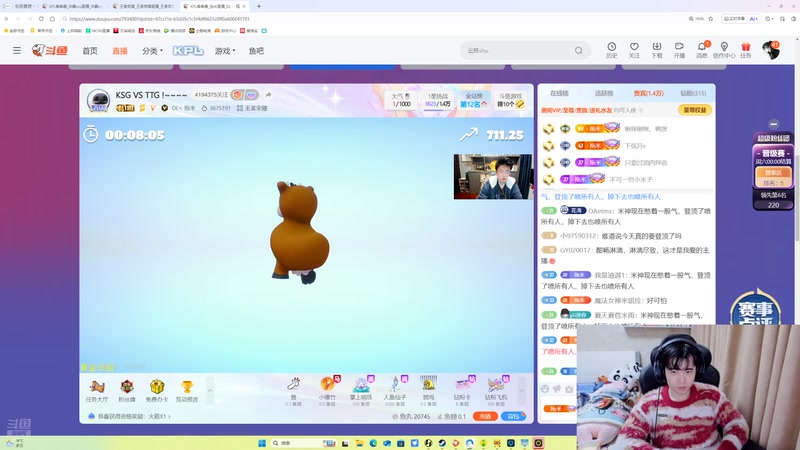Open a new browser tab with plus
Viewport: 800px width, 450px height.
[x=259, y=6]
